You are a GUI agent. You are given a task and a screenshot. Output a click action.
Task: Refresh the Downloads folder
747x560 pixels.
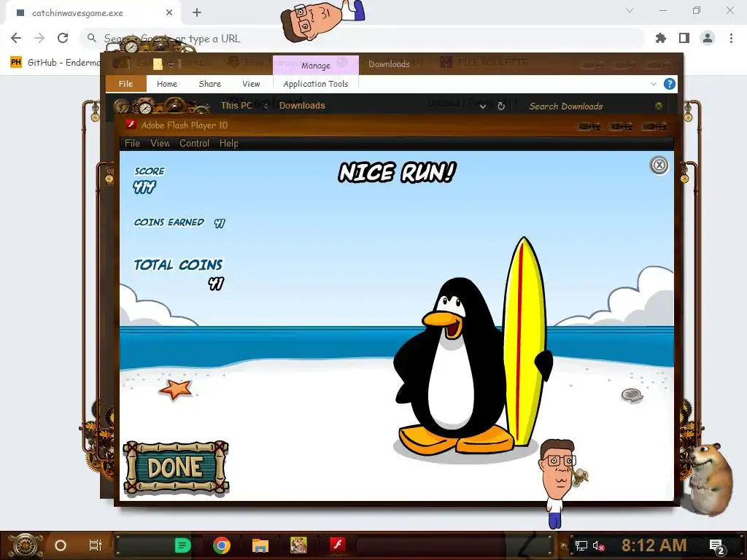[501, 106]
